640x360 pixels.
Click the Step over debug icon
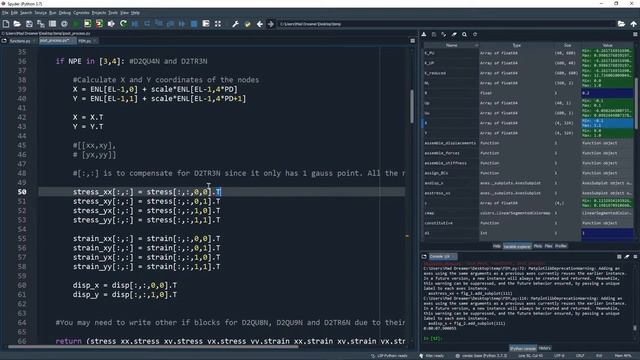(x=147, y=24)
